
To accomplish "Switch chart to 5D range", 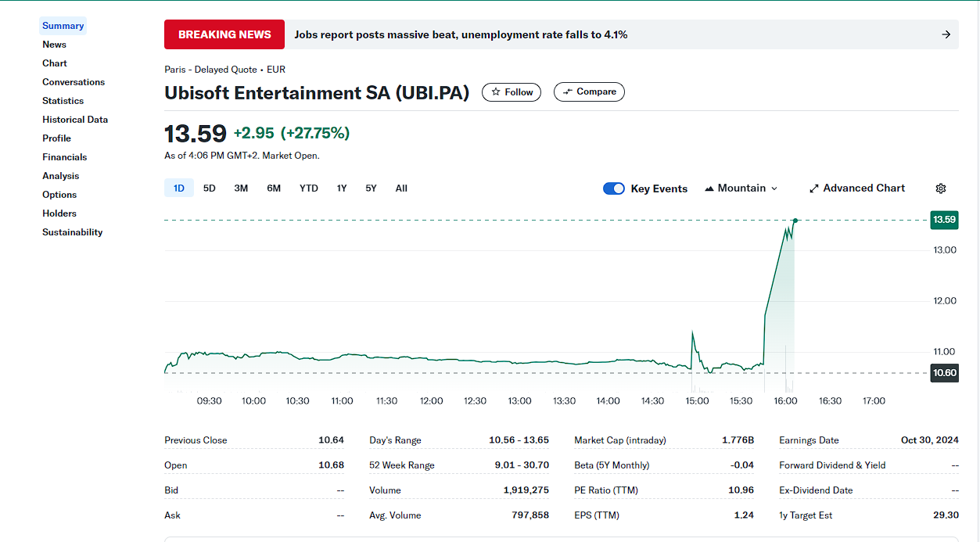I will coord(209,188).
